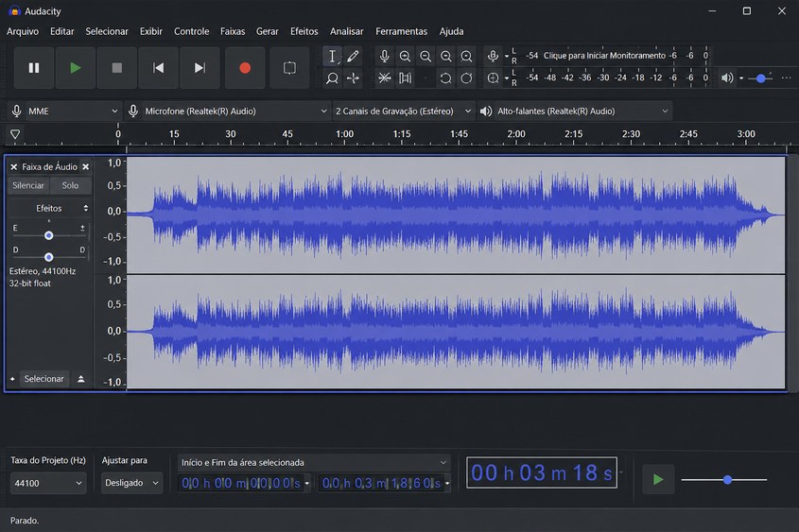The width and height of the screenshot is (799, 532).
Task: Collapse the track with the up arrow
Action: coord(81,379)
